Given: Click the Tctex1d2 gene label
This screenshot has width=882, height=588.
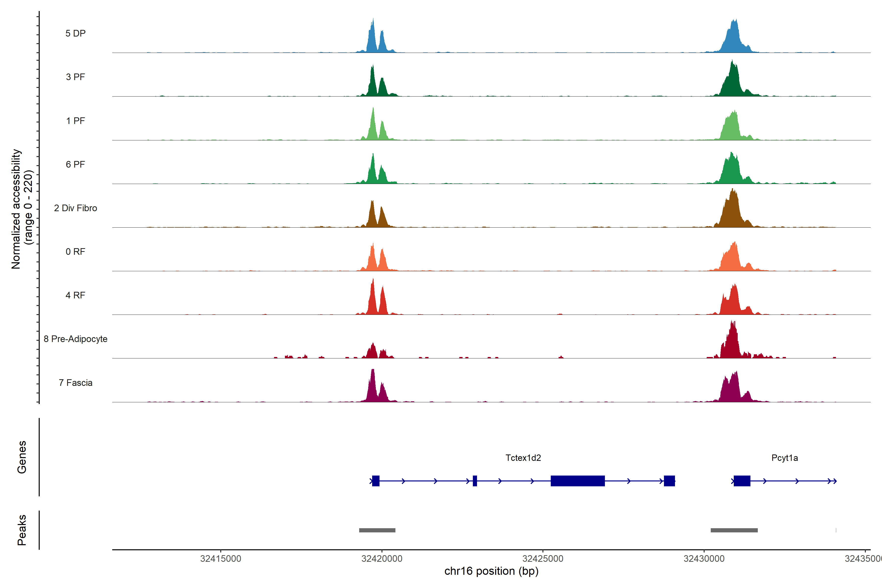Looking at the screenshot, I should [x=523, y=458].
